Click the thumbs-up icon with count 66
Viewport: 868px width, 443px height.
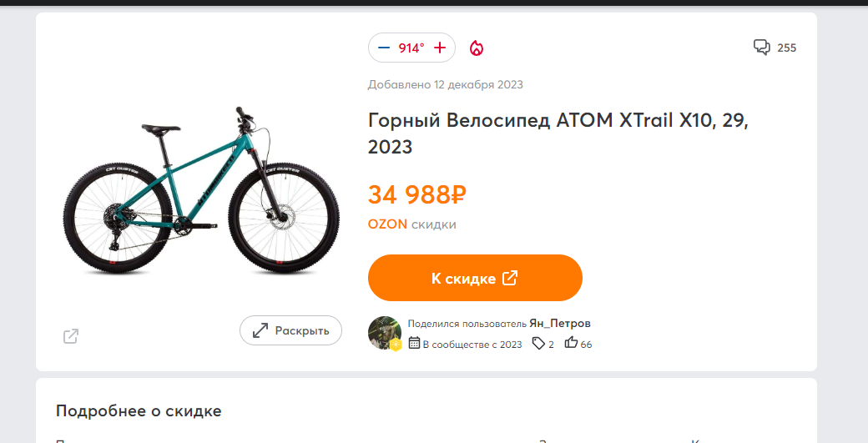pyautogui.click(x=572, y=343)
